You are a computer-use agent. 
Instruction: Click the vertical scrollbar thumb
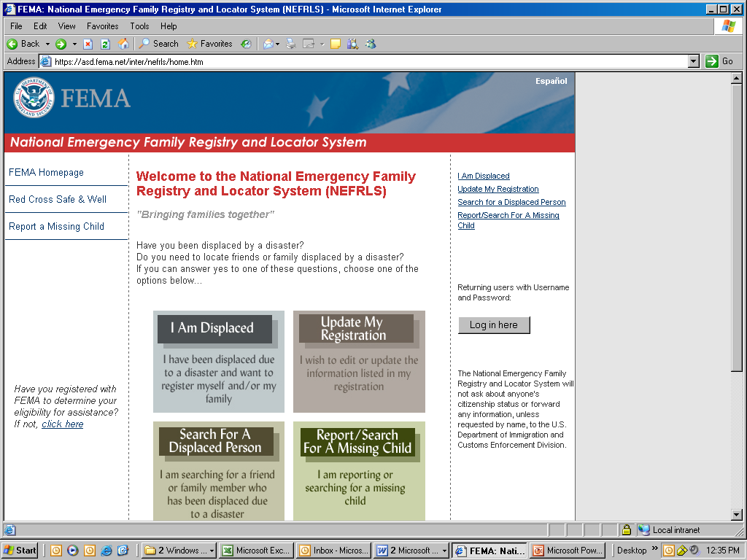[x=737, y=227]
